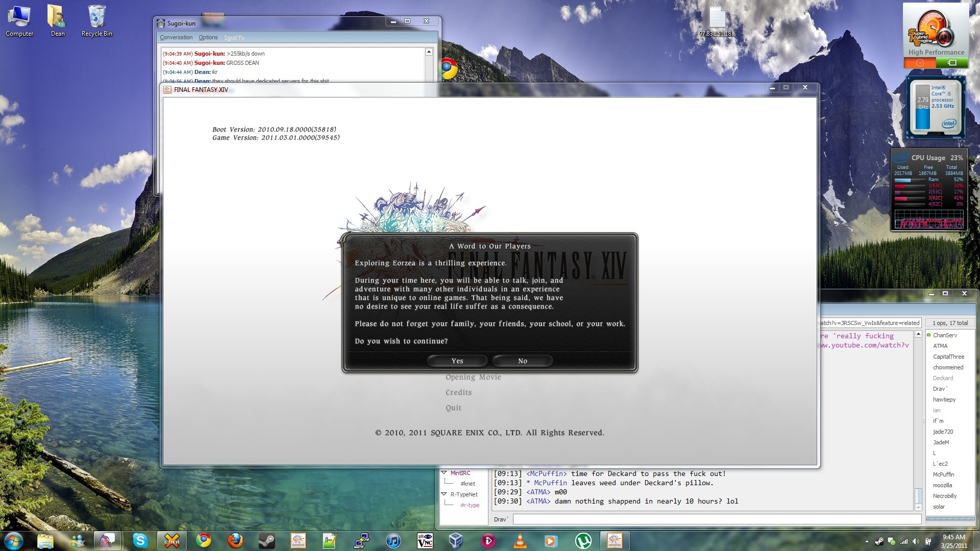Click the Intel Core i5 processor gadget
The width and height of the screenshot is (980, 551).
936,108
